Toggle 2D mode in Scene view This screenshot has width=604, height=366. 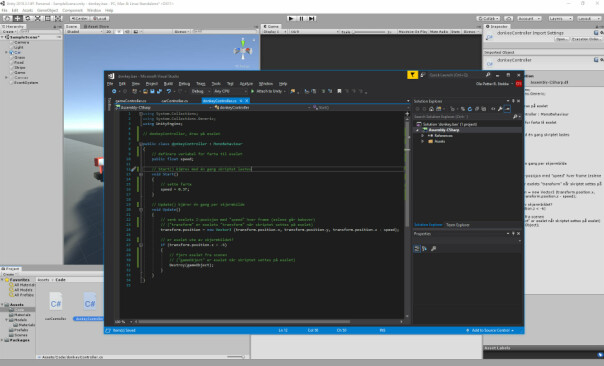tap(109, 32)
